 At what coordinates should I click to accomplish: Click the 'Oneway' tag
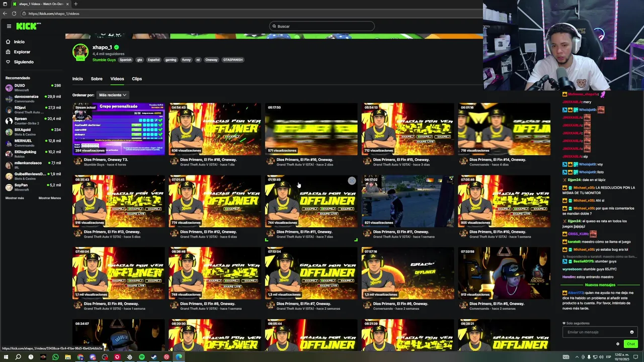(211, 60)
